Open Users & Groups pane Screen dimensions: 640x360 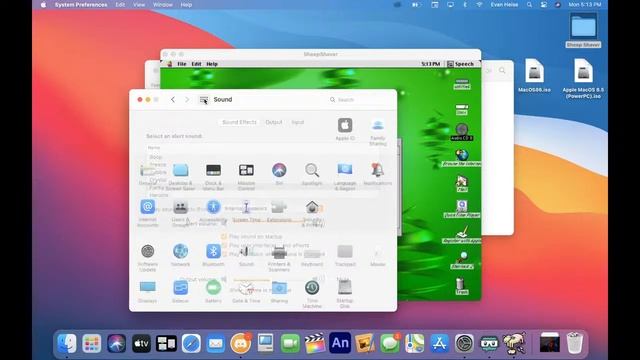point(180,213)
